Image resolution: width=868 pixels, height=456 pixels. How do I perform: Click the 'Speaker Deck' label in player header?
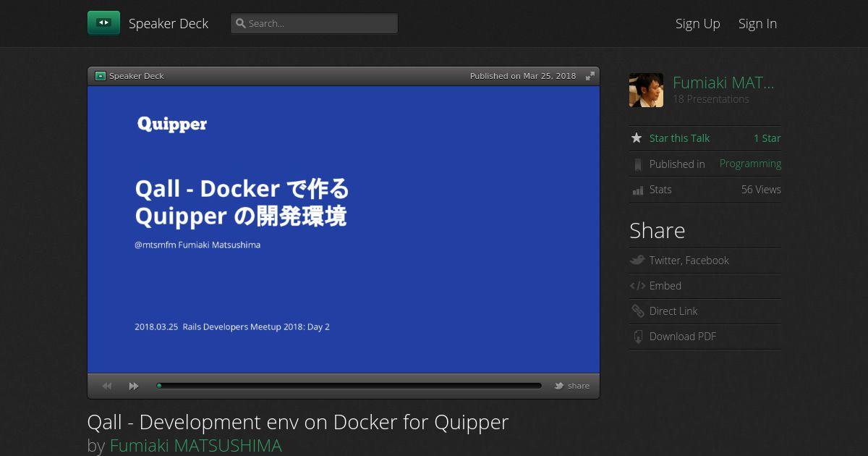point(137,76)
